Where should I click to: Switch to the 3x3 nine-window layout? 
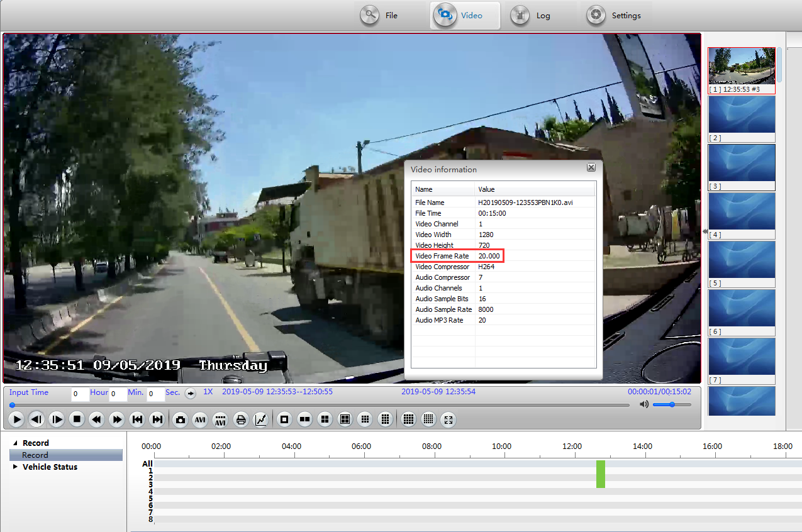coord(365,419)
